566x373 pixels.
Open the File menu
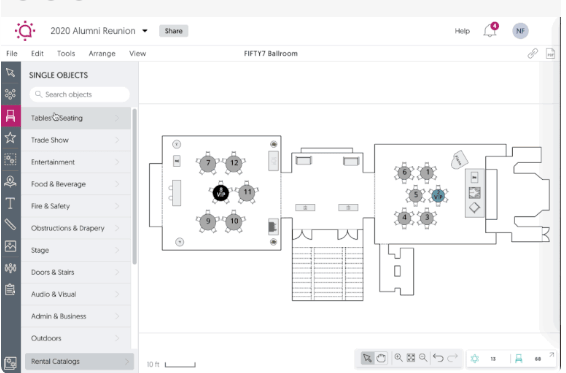click(x=12, y=53)
